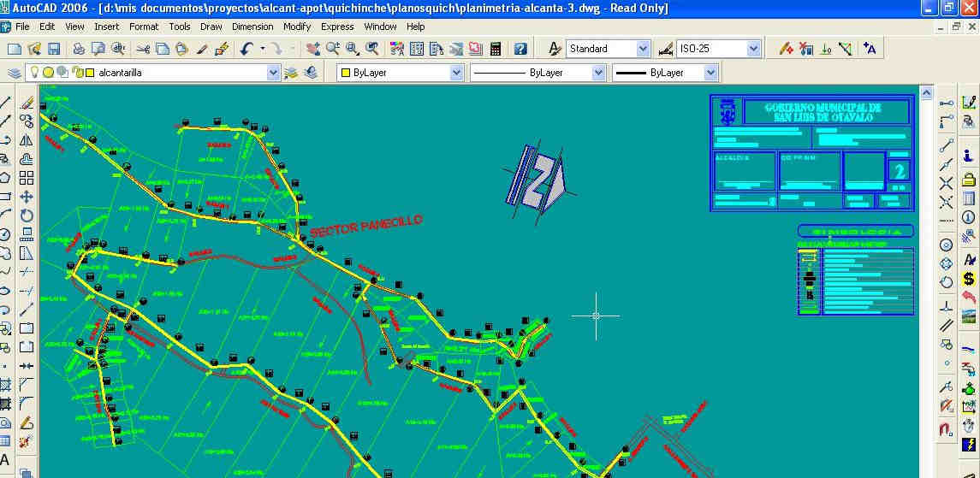Select the Line draw tool
Screen dimensions: 980x478
click(x=6, y=103)
